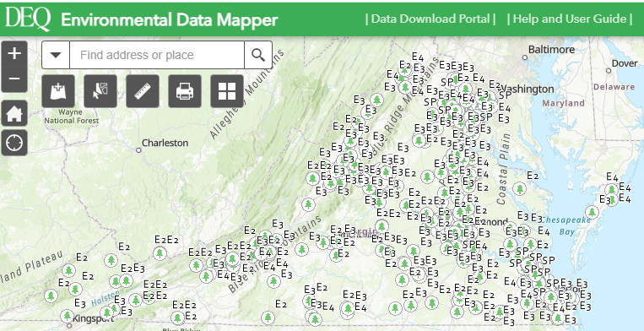Click the Maryland state label
Image resolution: width=644 pixels, height=331 pixels.
pyautogui.click(x=563, y=103)
